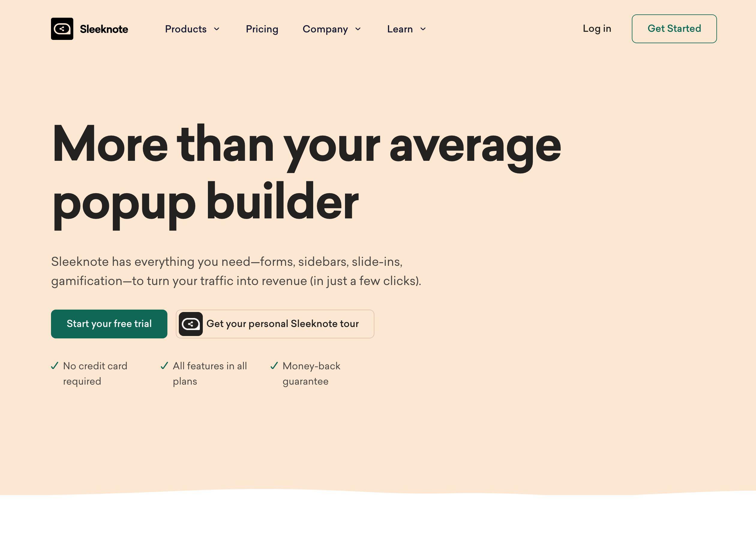Click the no credit card checkmark icon
Image resolution: width=756 pixels, height=540 pixels.
pos(54,365)
